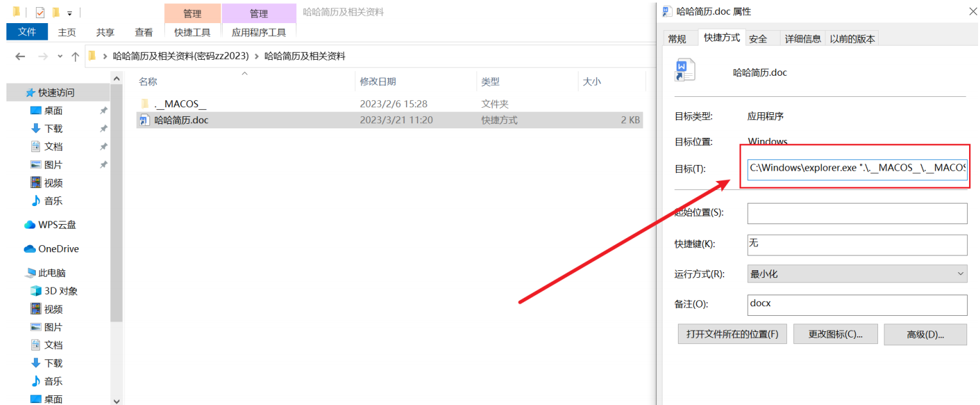The width and height of the screenshot is (980, 405).
Task: Open the 应用程序工具 ribbon tab
Action: coord(259,32)
